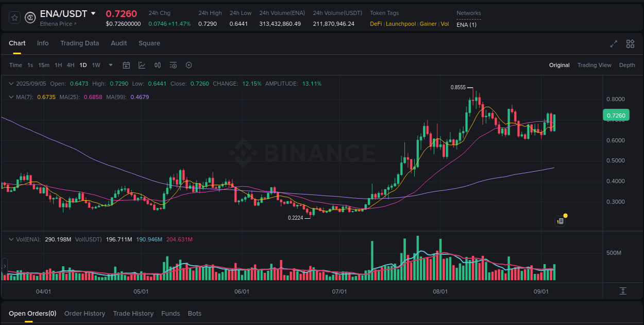Click the candlestick display icon
644x325 pixels.
coord(158,65)
